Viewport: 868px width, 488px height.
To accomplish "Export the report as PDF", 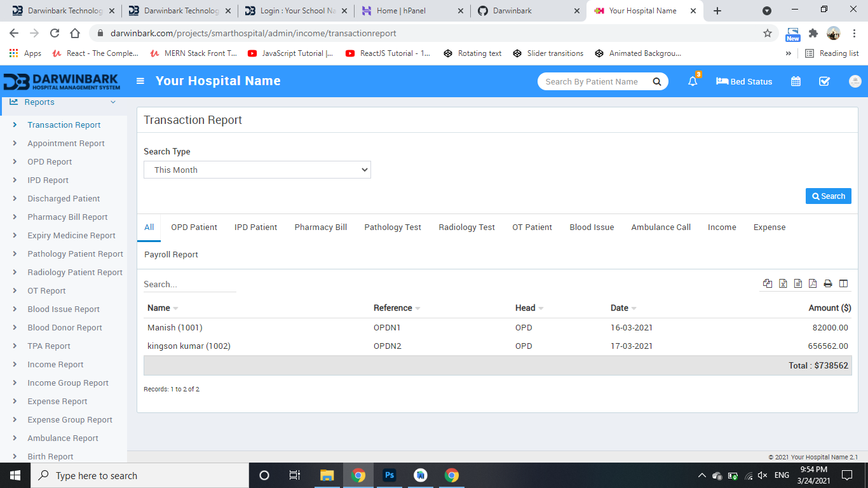I will tap(813, 284).
